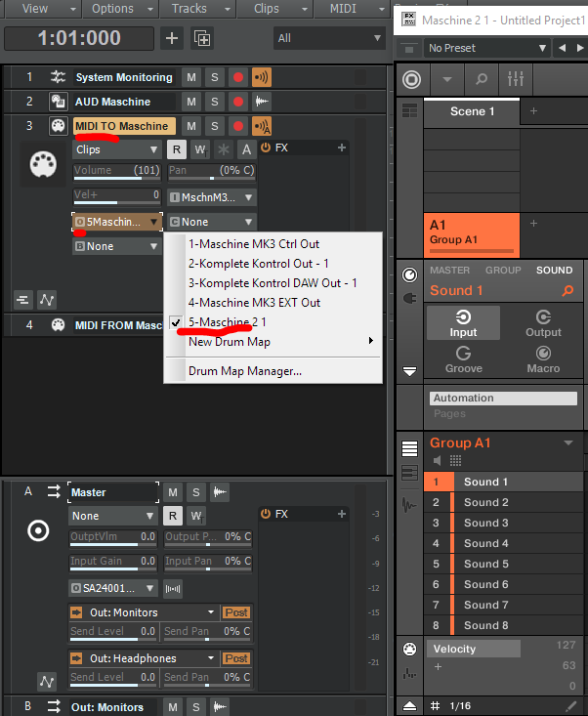Click the take lanes icon on track 3
This screenshot has height=716, width=588.
coord(22,300)
